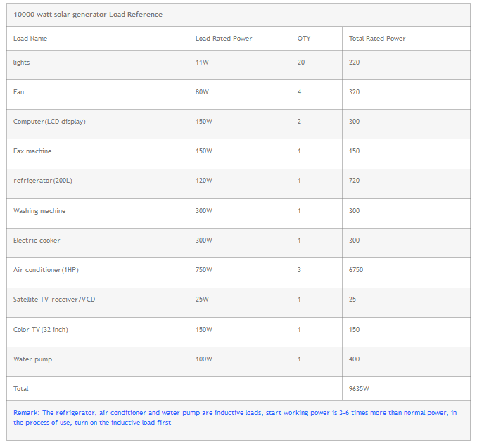
Task: Click the blue quantity in Electric cooker row
Action: tap(299, 241)
